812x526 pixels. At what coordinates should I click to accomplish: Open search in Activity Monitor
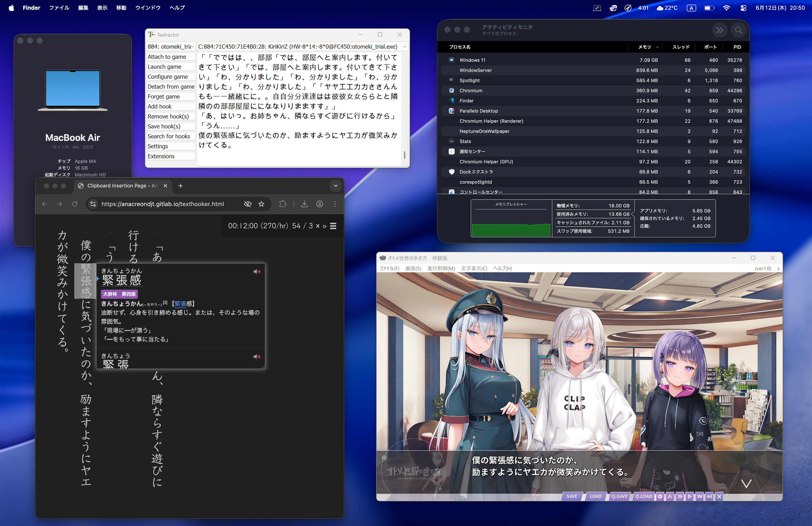click(738, 30)
